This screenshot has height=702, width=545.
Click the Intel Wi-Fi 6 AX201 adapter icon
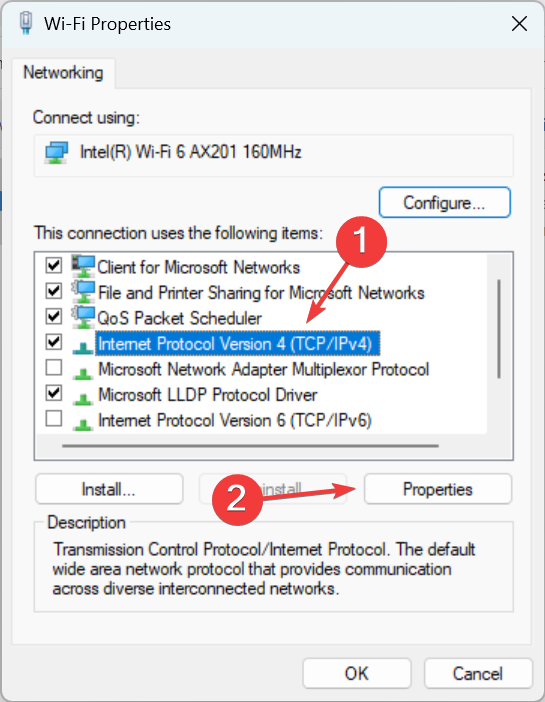coord(56,152)
